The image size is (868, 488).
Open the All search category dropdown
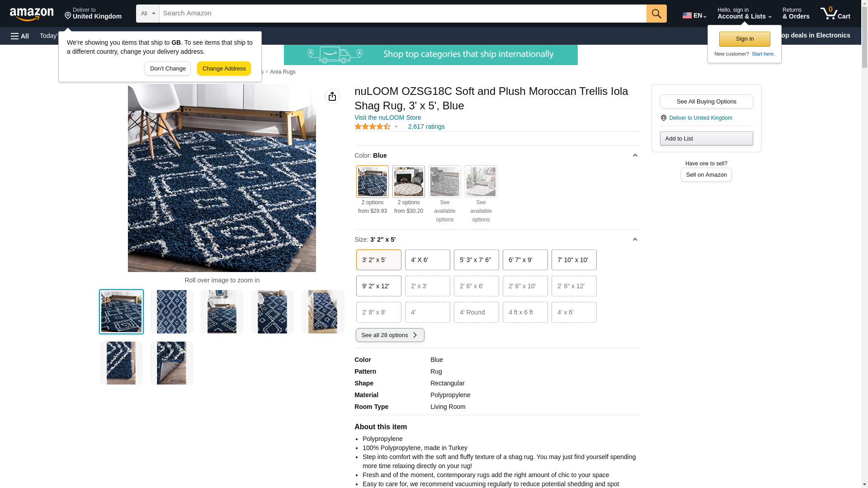[x=148, y=14]
